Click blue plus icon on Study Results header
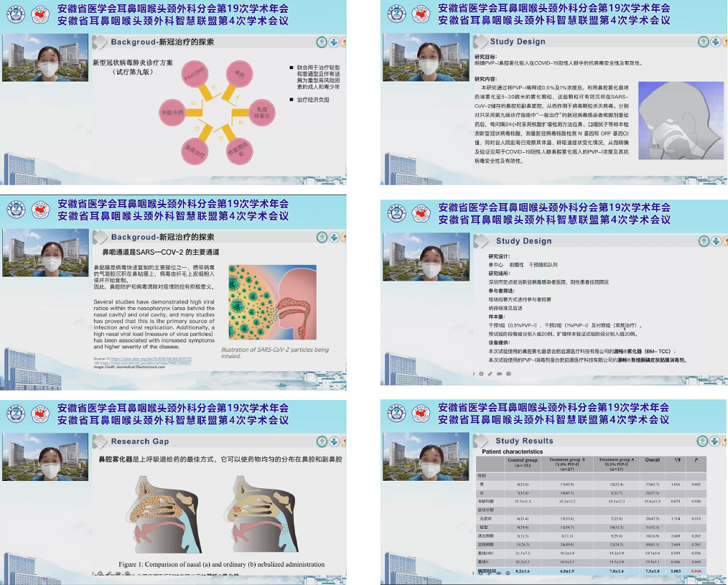 (715, 441)
